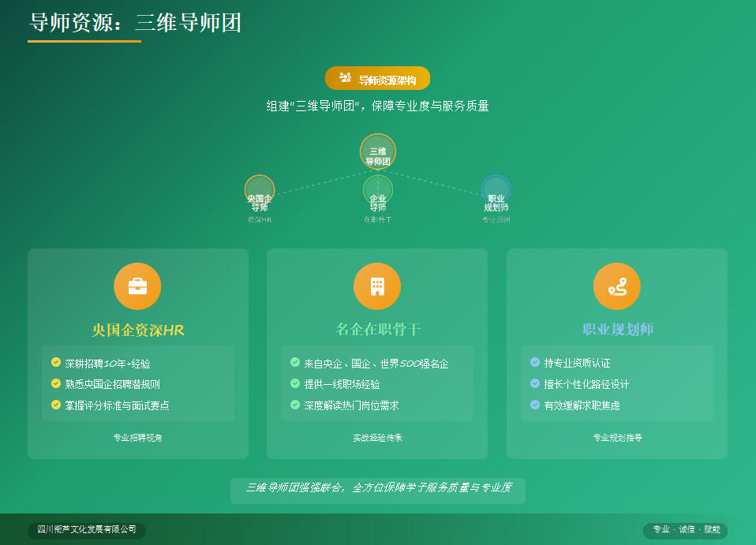The width and height of the screenshot is (756, 545).
Task: Select the 央国企导师 circle node
Action: (260, 190)
